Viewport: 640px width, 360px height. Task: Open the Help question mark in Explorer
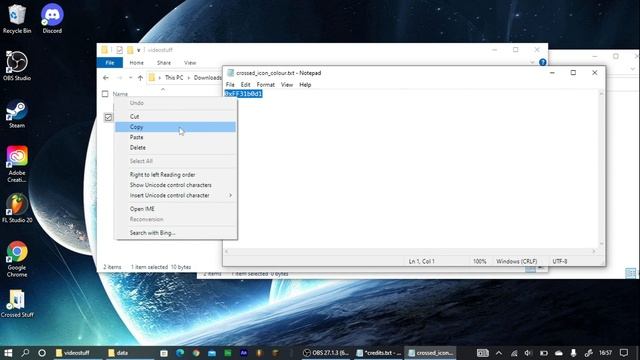point(542,62)
